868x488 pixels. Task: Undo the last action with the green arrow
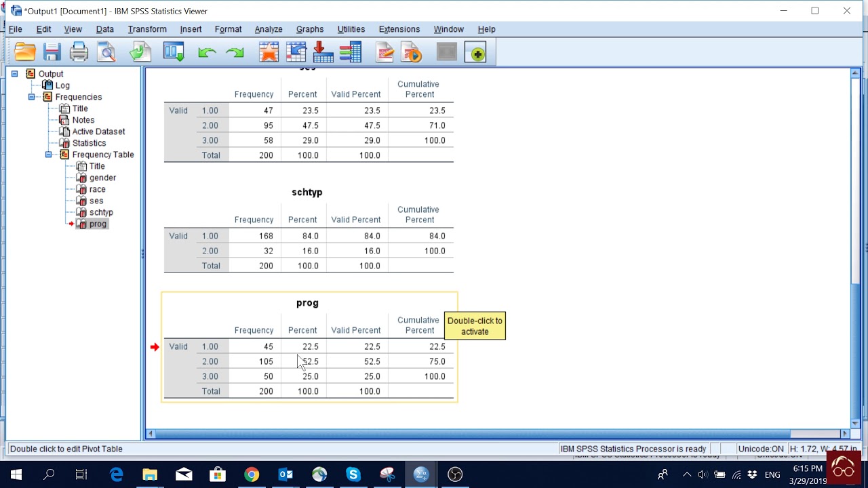(x=207, y=52)
